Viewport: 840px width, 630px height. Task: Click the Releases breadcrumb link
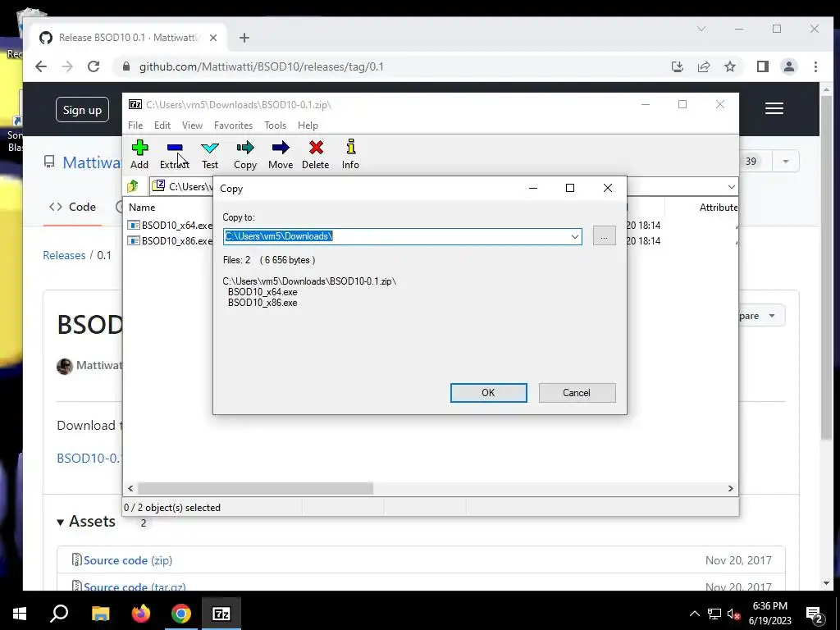64,255
